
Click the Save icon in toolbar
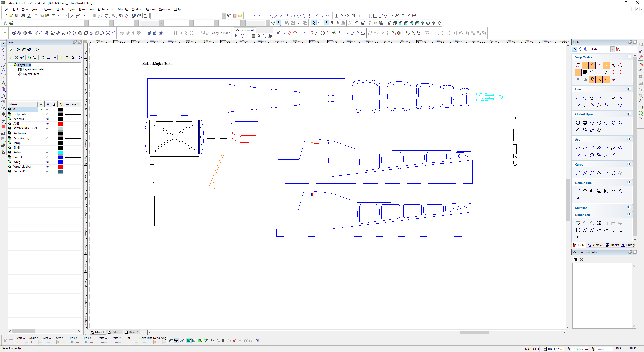[x=16, y=16]
